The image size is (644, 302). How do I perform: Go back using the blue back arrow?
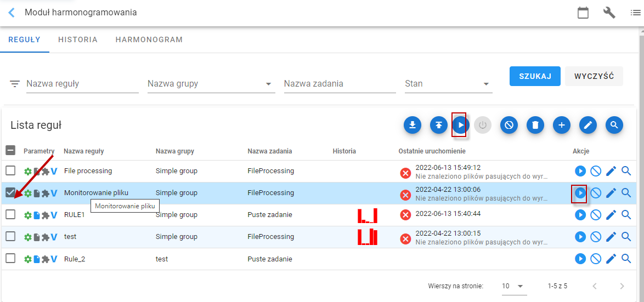click(x=12, y=12)
